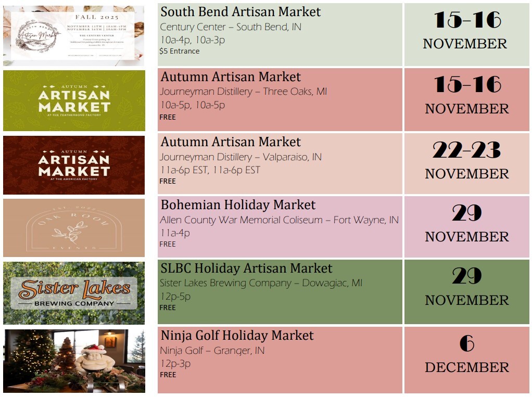Screen dimensions: 532x397
Task: Click the South Bend Artisan Market title
Action: coord(240,12)
